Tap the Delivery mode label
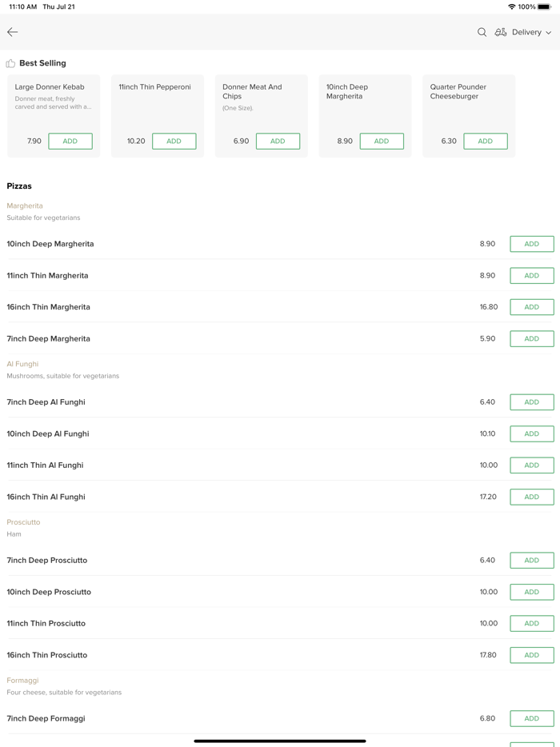The image size is (560, 747). [x=526, y=33]
